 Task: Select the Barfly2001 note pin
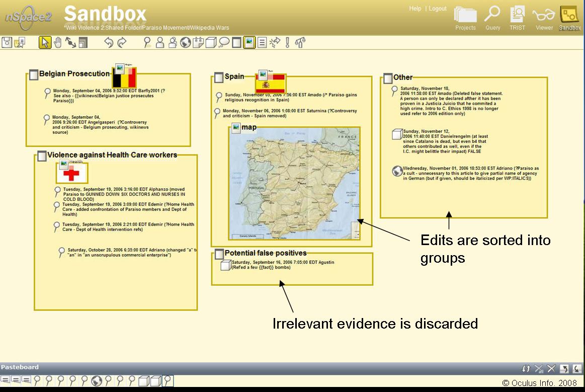(x=47, y=93)
